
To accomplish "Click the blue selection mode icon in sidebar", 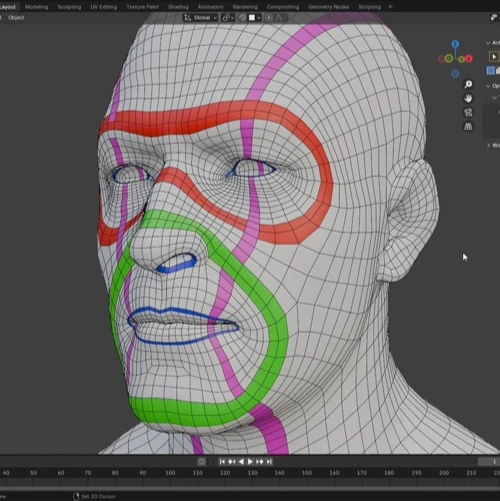I will tap(490, 70).
